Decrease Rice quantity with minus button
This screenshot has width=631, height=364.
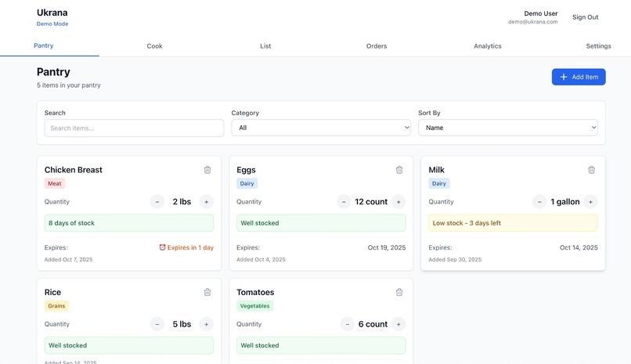click(157, 324)
